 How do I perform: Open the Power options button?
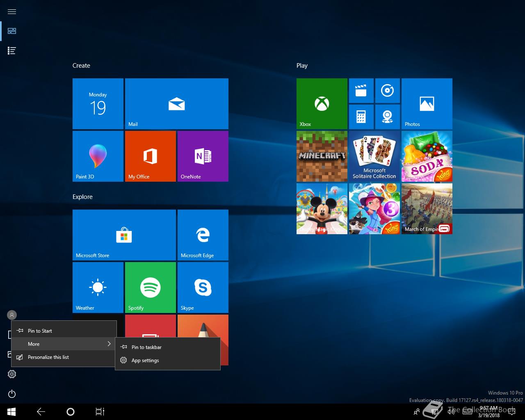[12, 394]
